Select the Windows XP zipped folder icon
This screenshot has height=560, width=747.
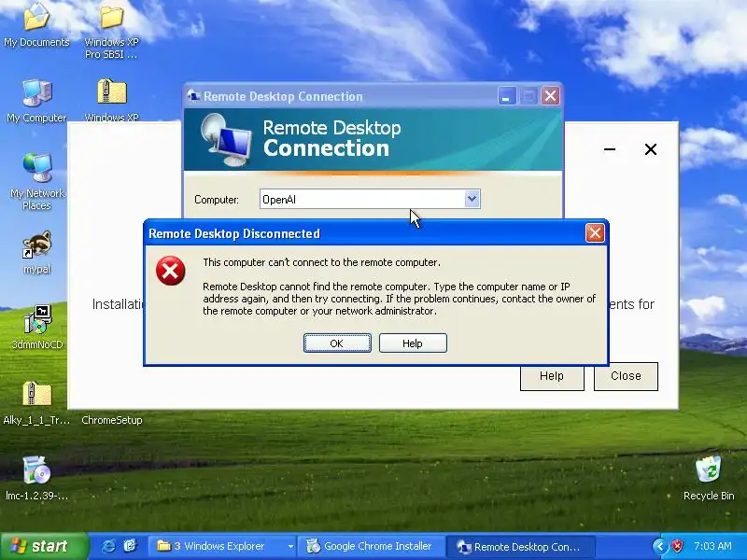(111, 91)
